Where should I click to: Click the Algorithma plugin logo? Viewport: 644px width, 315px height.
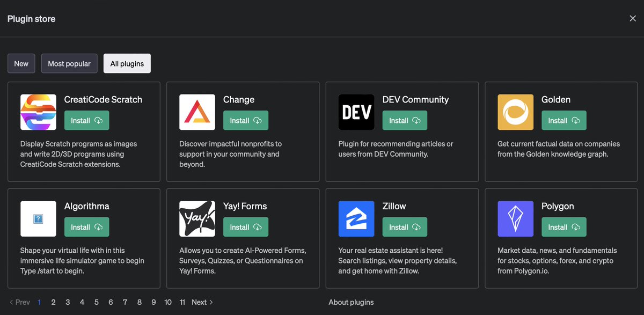[38, 218]
